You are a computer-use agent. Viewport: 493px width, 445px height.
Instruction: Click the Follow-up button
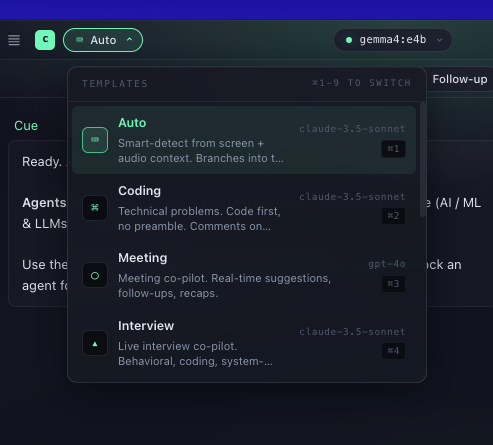coord(460,79)
